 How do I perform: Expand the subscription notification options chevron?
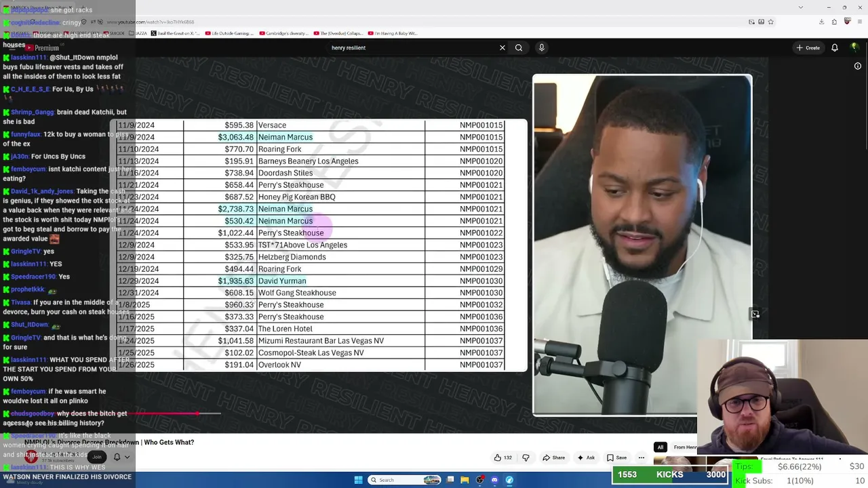(x=126, y=457)
